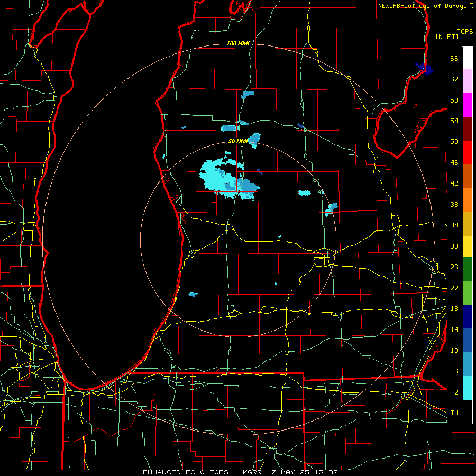The width and height of the screenshot is (476, 476).
Task: Click the 14 legend label
Action: (454, 329)
